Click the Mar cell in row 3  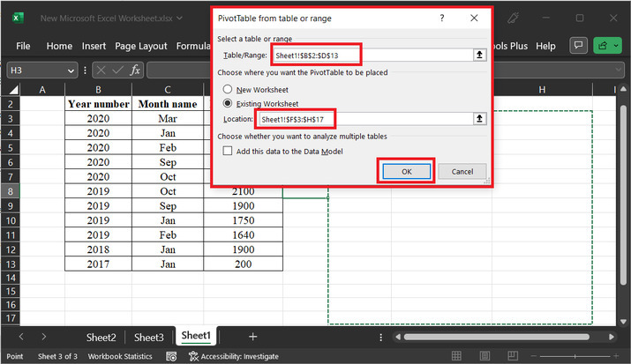(168, 118)
